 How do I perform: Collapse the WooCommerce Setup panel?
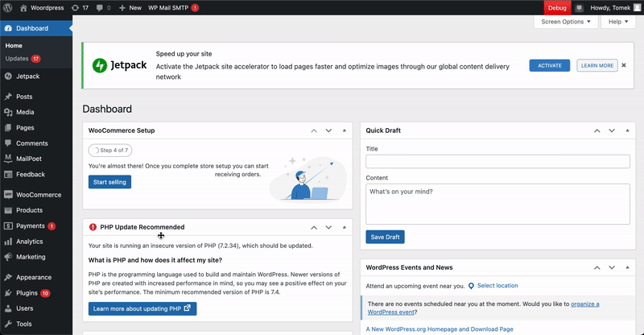click(345, 130)
